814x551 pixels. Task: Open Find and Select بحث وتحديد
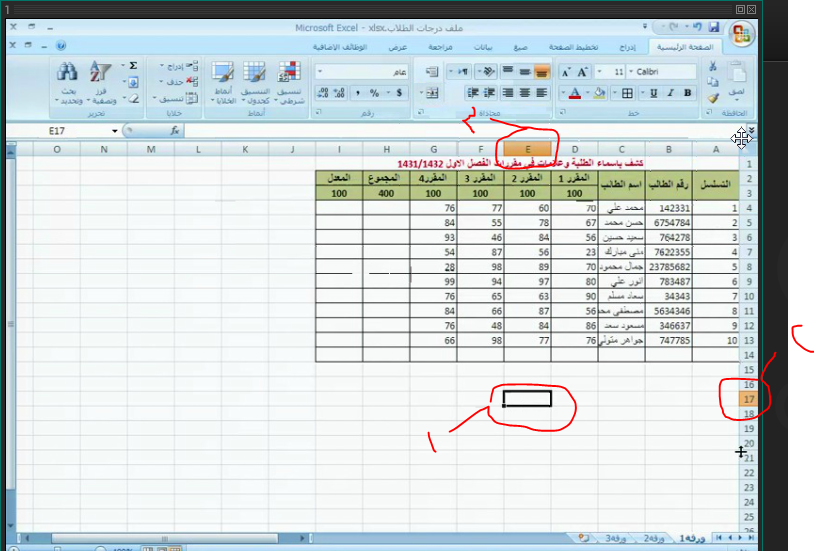(68, 82)
